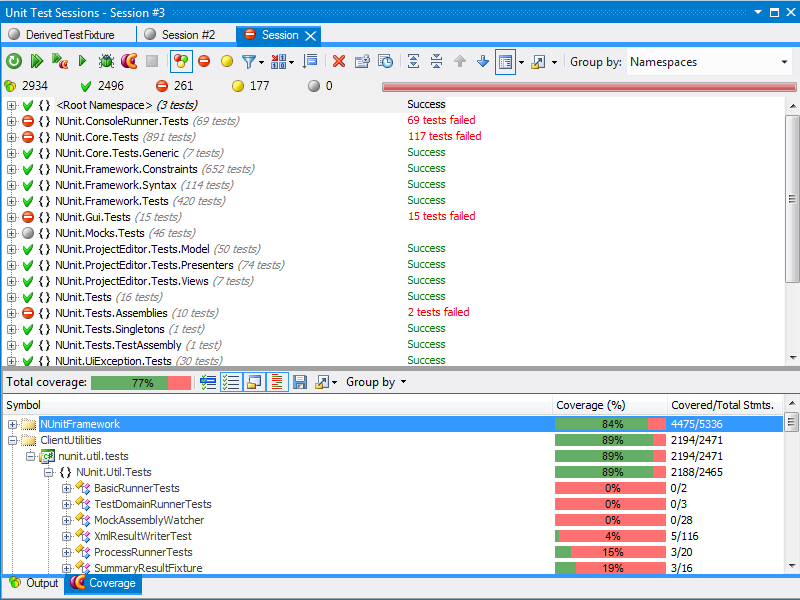The height and width of the screenshot is (600, 800).
Task: Toggle highlight code red-green lines button
Action: pyautogui.click(x=277, y=382)
